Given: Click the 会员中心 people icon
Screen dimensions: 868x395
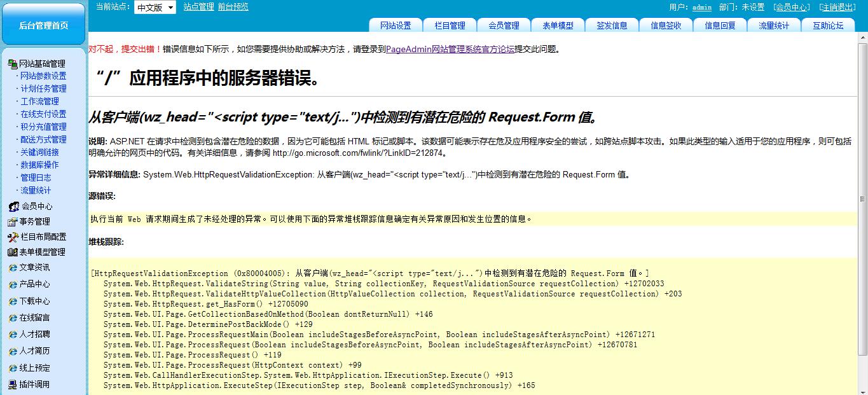Looking at the screenshot, I should click(13, 207).
